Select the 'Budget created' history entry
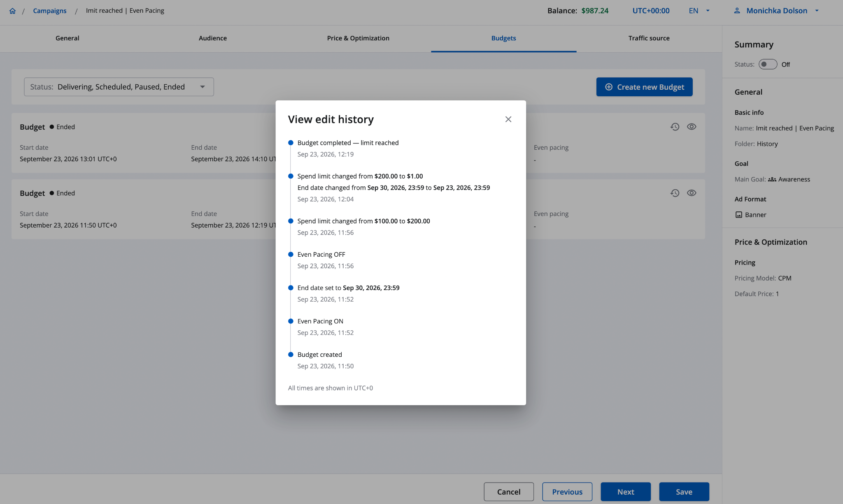This screenshot has width=843, height=504. 319,355
